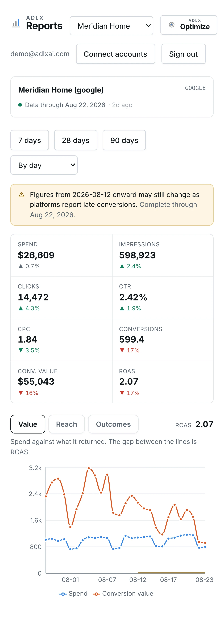Switch to the Value chart tab
This screenshot has height=644, width=224.
pyautogui.click(x=28, y=424)
